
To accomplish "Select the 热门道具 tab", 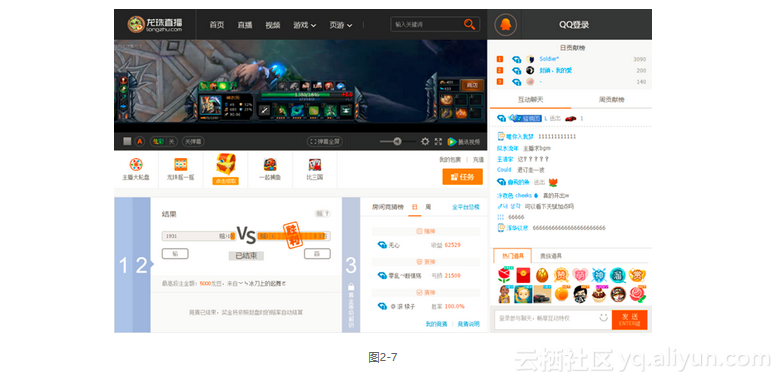I will (x=513, y=256).
